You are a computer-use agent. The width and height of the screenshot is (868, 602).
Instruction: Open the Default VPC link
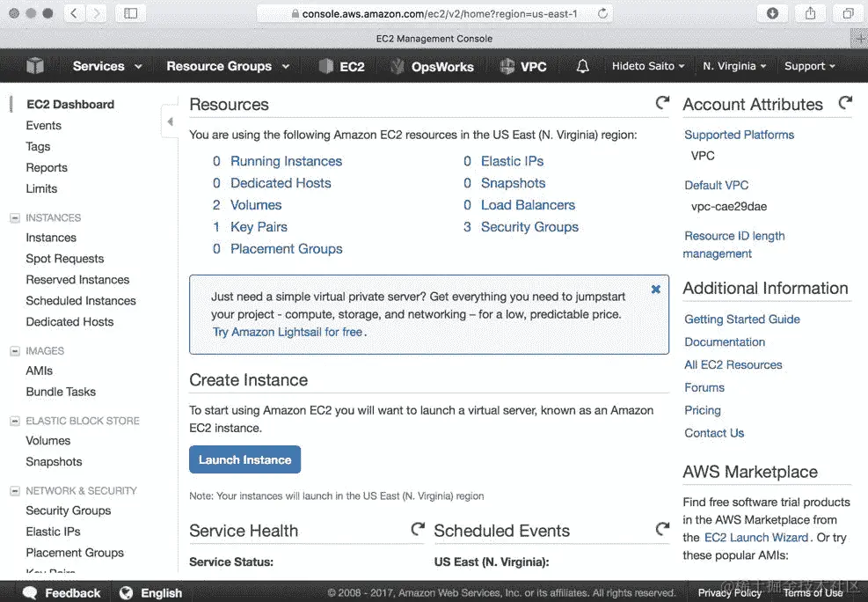pos(717,185)
